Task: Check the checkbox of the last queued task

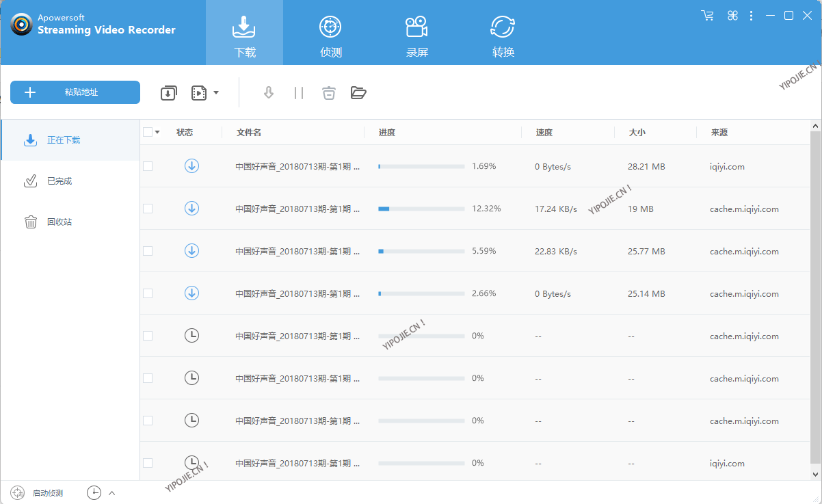Action: [x=147, y=463]
